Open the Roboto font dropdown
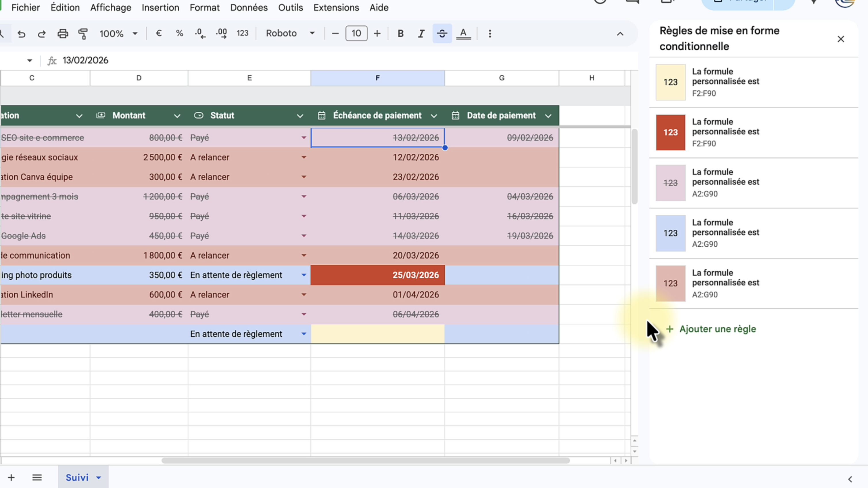Image resolution: width=868 pixels, height=488 pixels. (290, 33)
